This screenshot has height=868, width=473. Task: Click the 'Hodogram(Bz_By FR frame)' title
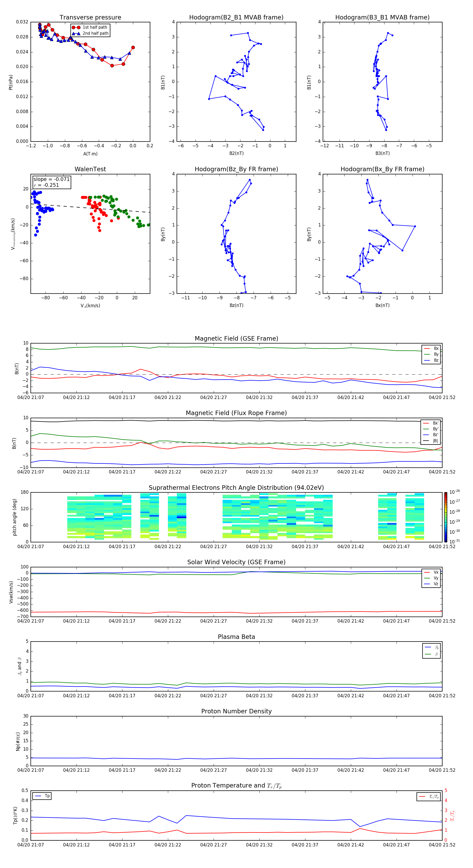pyautogui.click(x=236, y=169)
